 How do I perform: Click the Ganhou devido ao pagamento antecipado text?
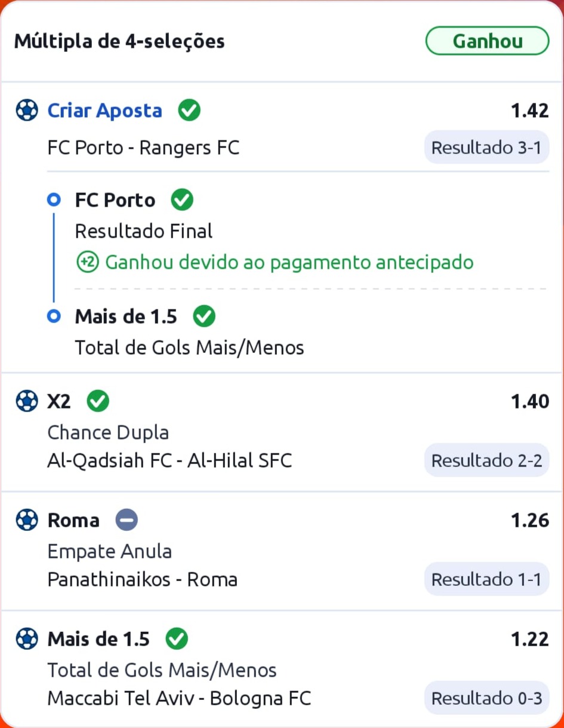tap(289, 262)
